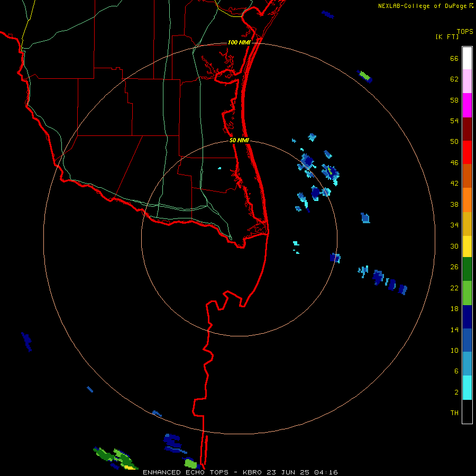
Task: Click the legend value 10
Action: pyautogui.click(x=454, y=350)
